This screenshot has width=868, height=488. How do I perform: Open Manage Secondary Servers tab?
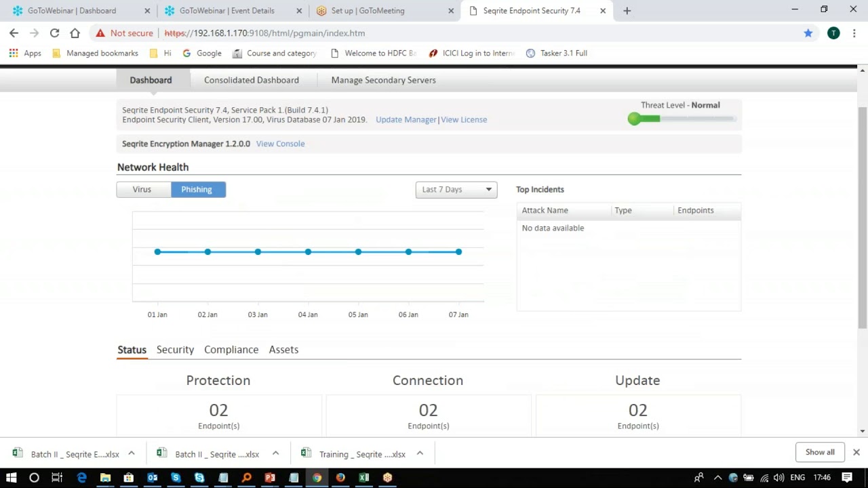[x=383, y=80]
